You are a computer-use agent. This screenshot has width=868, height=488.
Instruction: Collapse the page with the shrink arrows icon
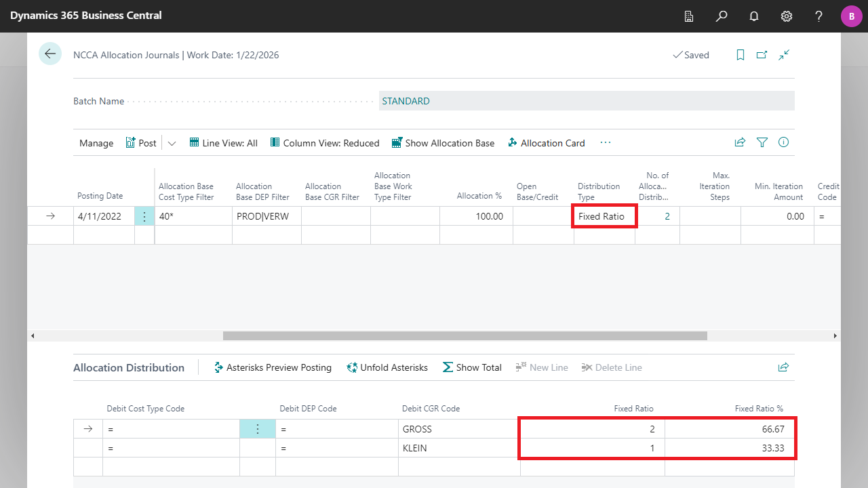784,55
